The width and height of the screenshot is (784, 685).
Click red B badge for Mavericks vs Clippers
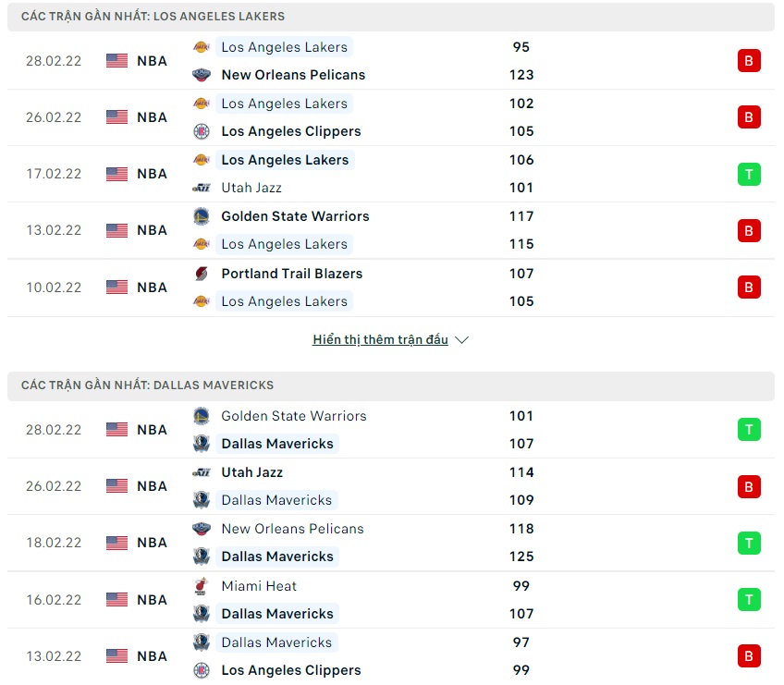[749, 656]
